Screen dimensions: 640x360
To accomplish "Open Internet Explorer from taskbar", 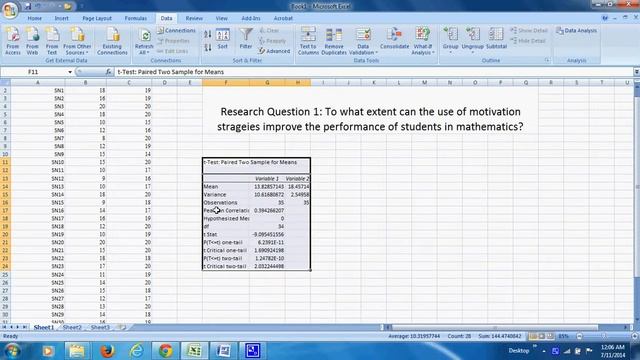I will 136,351.
